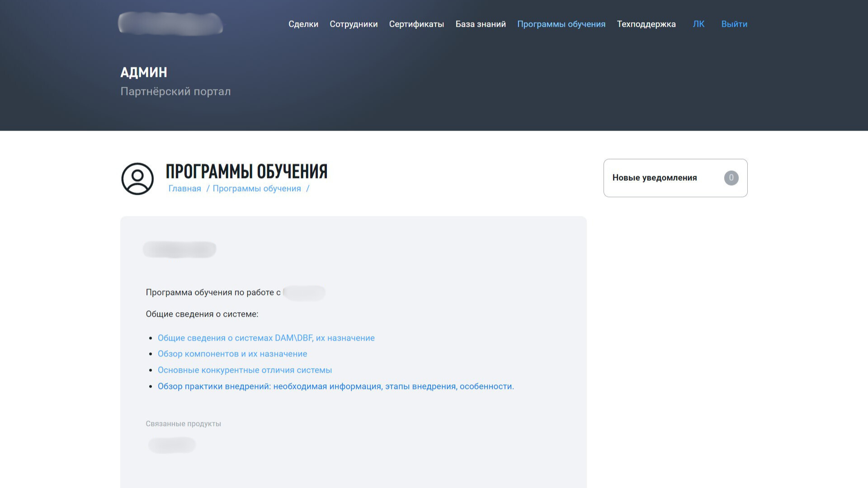
Task: Click the user profile avatar icon
Action: (x=137, y=179)
